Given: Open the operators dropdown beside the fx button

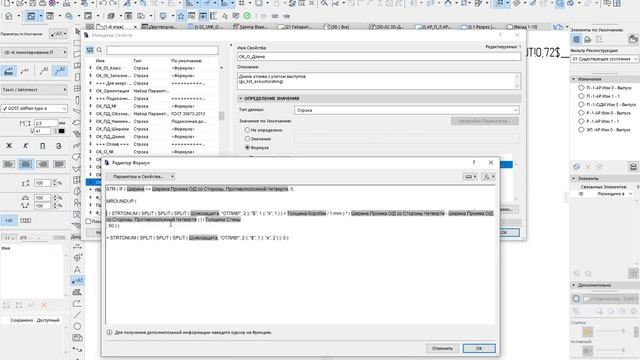Looking at the screenshot, I should [x=470, y=176].
